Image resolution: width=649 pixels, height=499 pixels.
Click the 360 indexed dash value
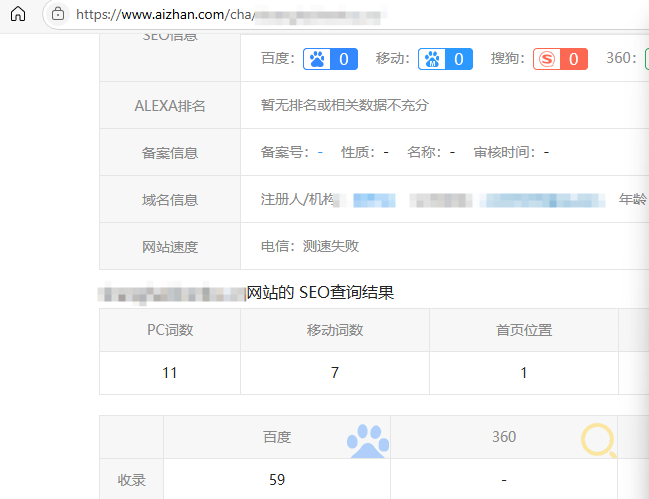(504, 480)
